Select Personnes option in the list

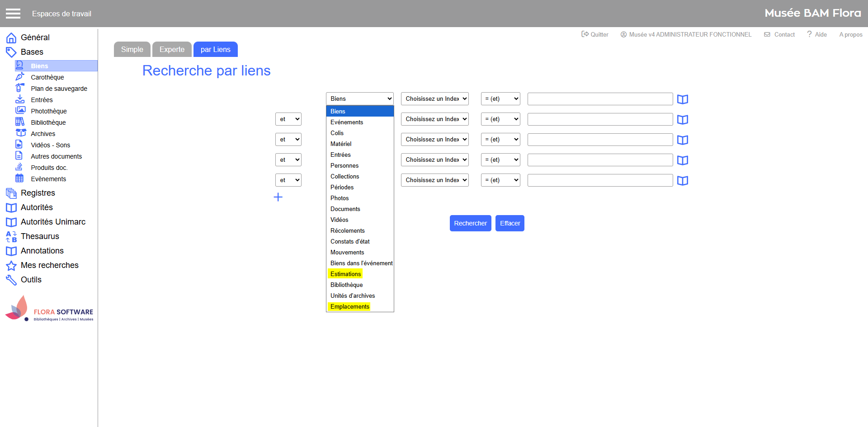click(344, 165)
